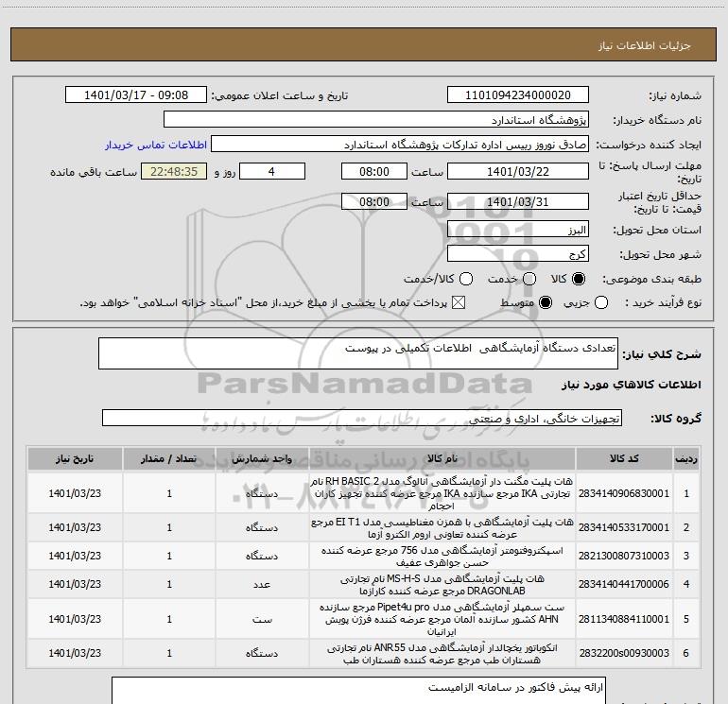The width and height of the screenshot is (728, 704).
Task: Click product code 2811340884110001
Action: point(624,619)
